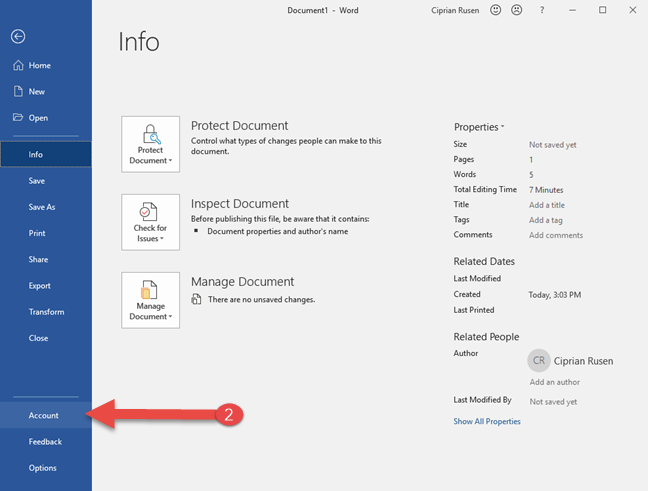Screen dimensions: 648x491
Task: Click the 'Today, 3:03 PM' created date
Action: coord(555,295)
